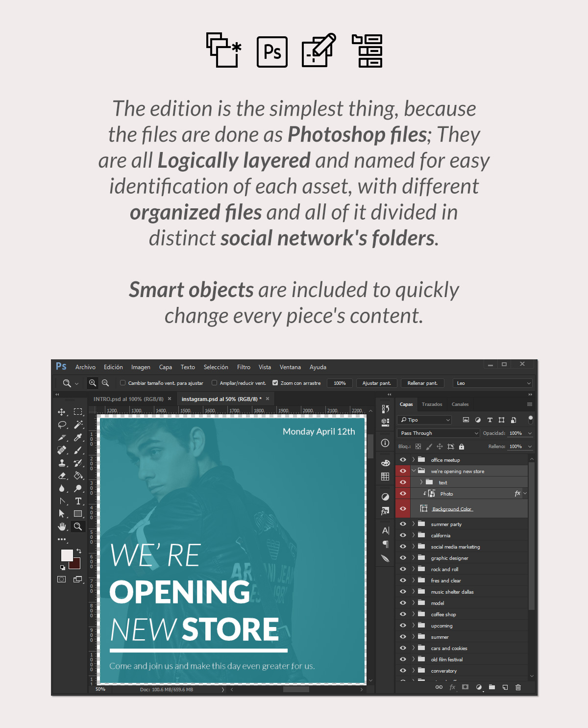The image size is (588, 728).
Task: Select the Blur tool
Action: pos(62,488)
